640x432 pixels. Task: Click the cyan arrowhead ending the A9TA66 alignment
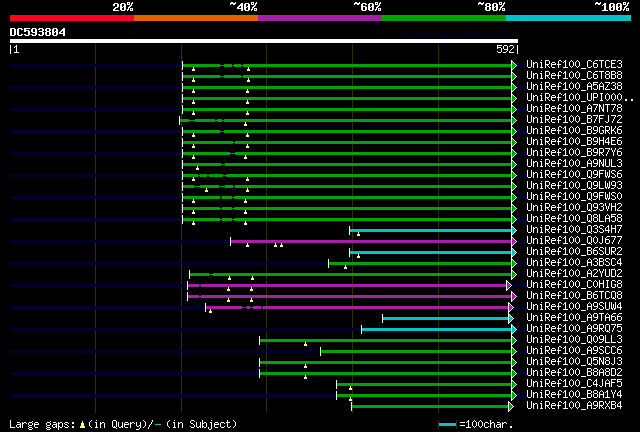click(511, 318)
